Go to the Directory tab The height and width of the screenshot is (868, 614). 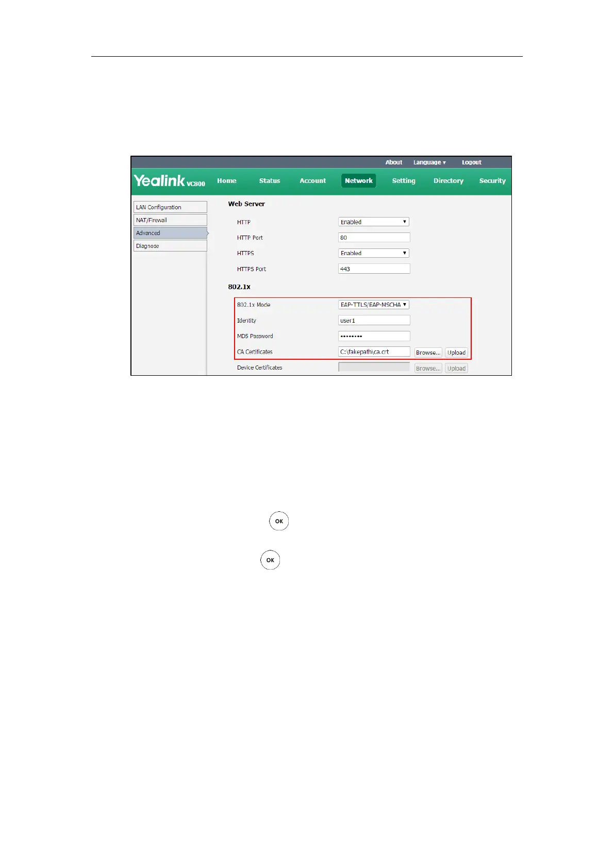[449, 181]
